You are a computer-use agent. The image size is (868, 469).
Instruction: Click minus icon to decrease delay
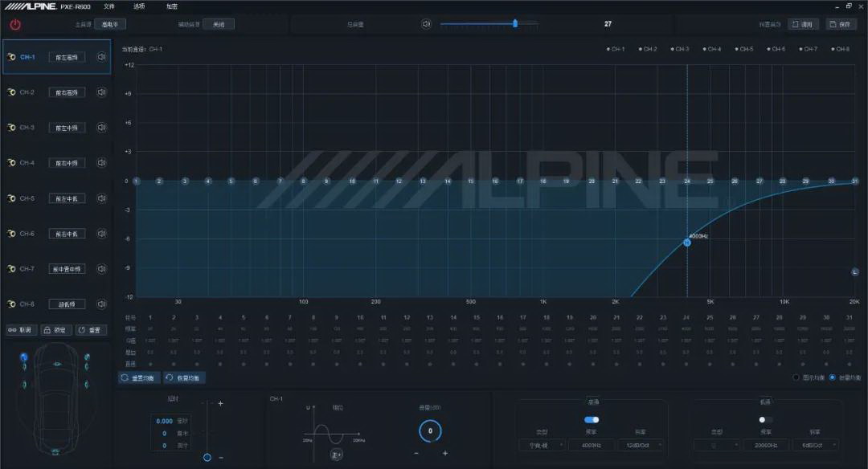coord(221,458)
